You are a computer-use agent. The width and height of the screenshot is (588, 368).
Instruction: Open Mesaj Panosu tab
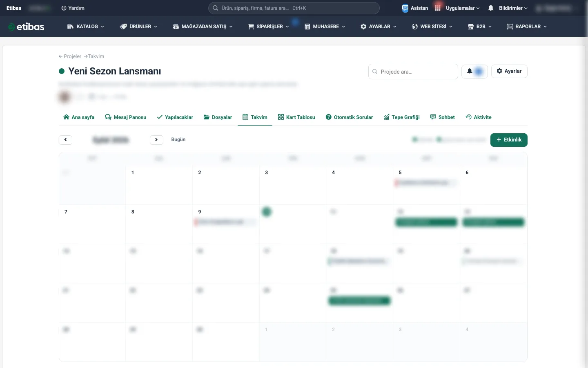126,117
